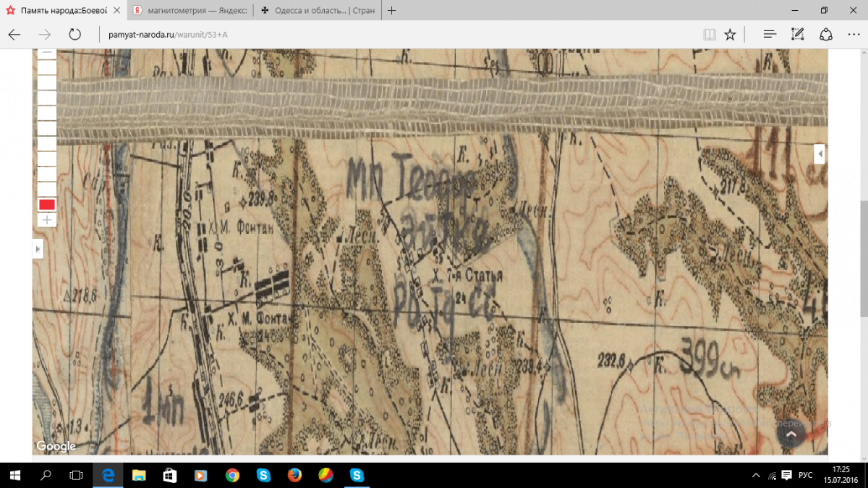
Task: Open the active Skype window taskbar icon
Action: tap(357, 475)
